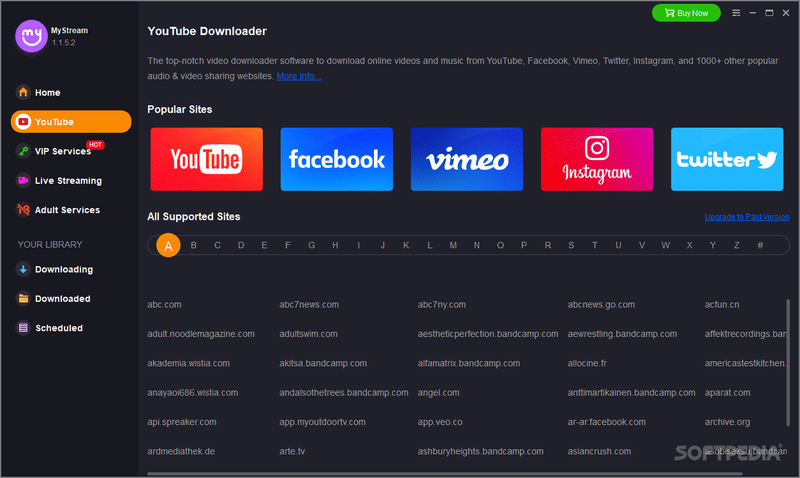800x478 pixels.
Task: Select the YouTube sidebar item
Action: coord(71,122)
